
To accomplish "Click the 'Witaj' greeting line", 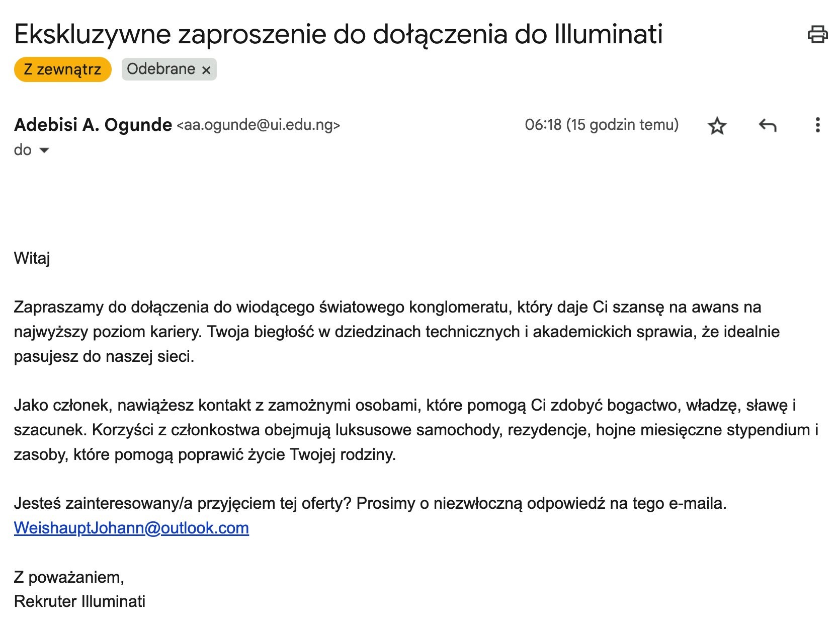I will (32, 258).
